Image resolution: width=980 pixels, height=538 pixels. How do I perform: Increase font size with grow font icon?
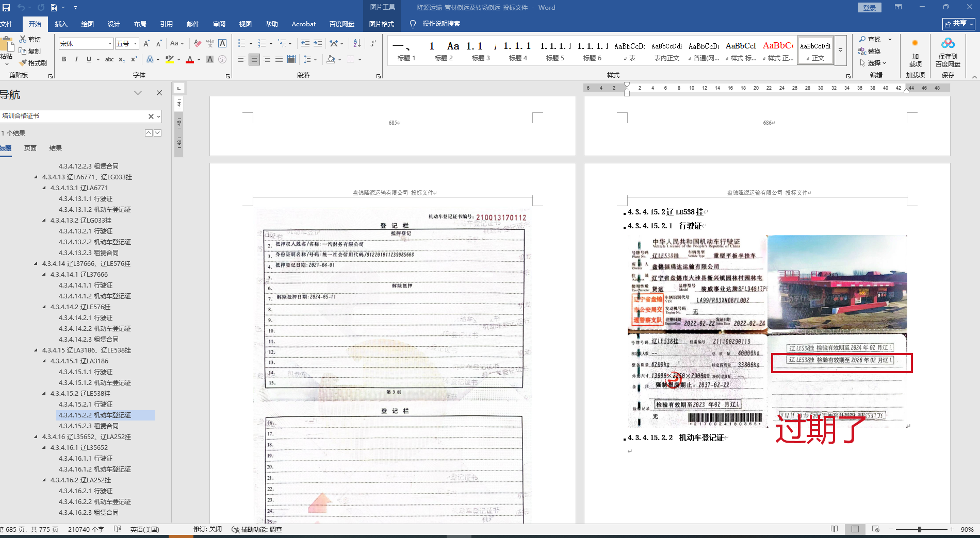146,43
